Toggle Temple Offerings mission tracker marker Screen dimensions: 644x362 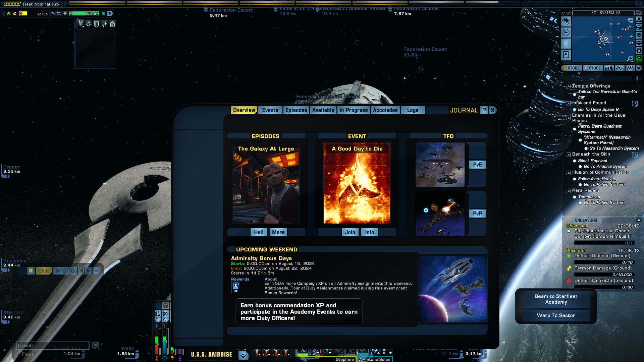tap(569, 86)
